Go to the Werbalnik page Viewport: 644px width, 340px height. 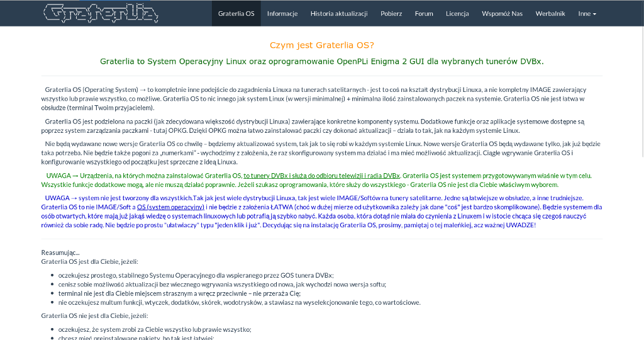550,14
